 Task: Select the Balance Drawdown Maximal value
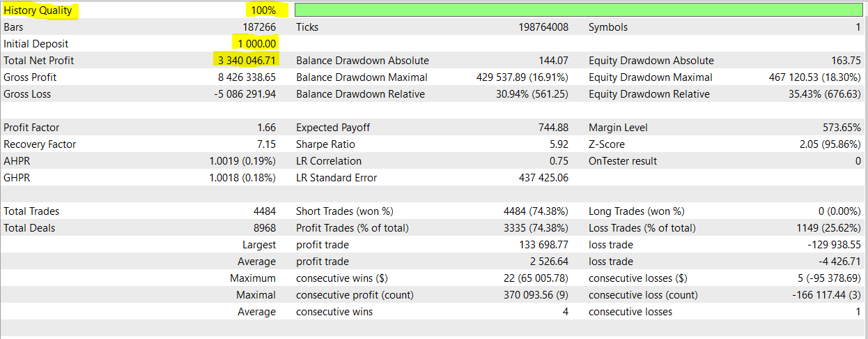(x=520, y=77)
